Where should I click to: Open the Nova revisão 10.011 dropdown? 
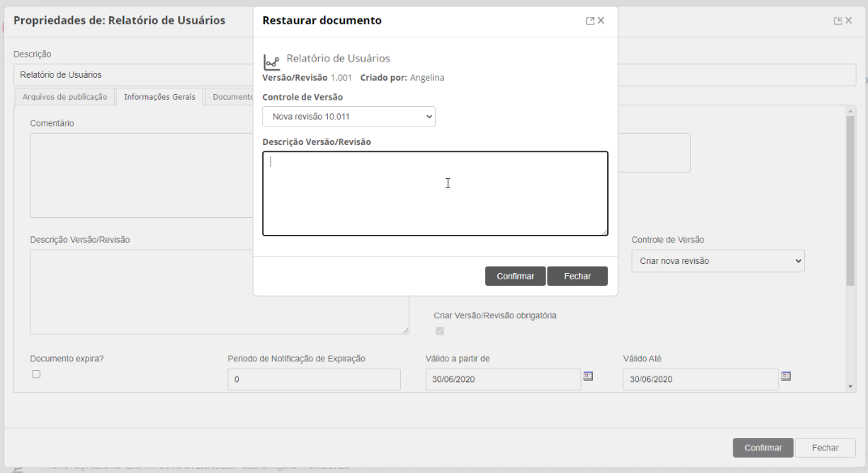coord(349,117)
